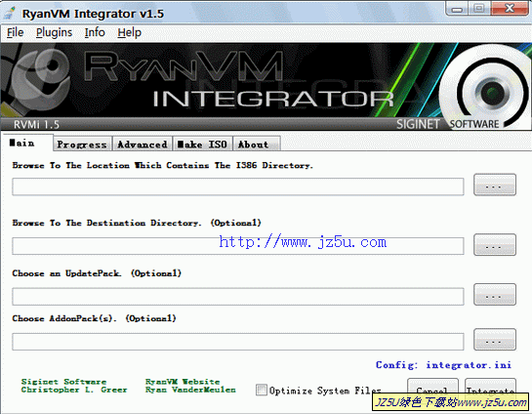Enable the Optimize System Files checkbox
532x414 pixels.
click(262, 390)
